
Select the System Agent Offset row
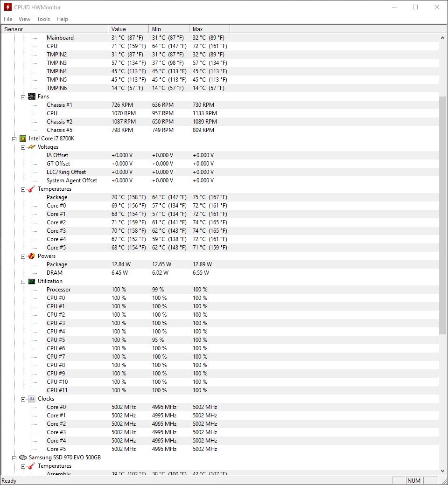[x=242, y=180]
